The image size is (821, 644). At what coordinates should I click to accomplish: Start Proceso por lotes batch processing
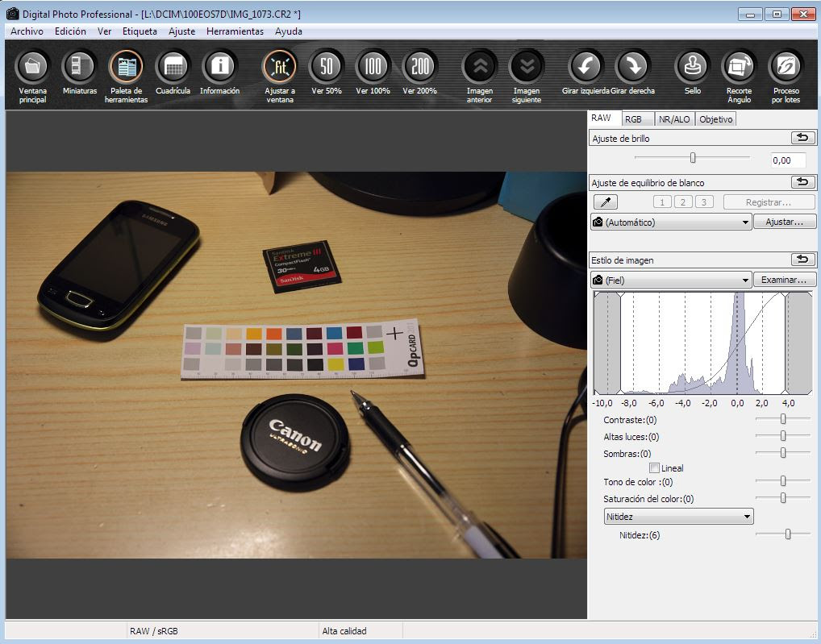click(x=786, y=66)
